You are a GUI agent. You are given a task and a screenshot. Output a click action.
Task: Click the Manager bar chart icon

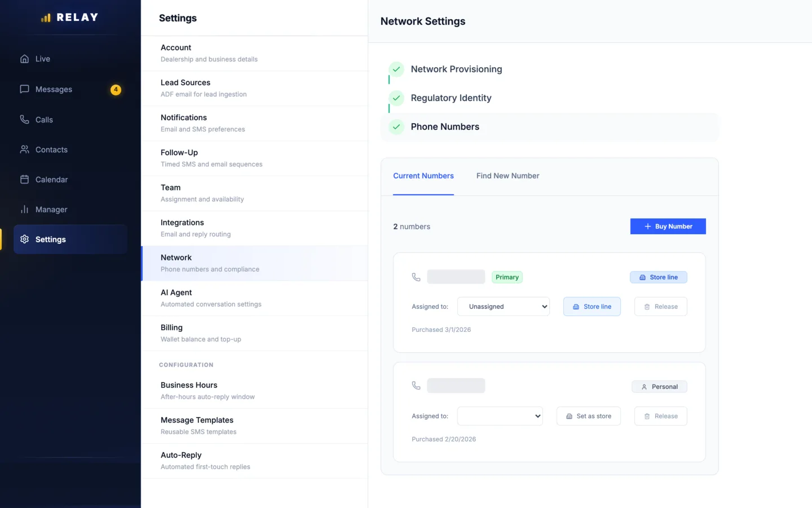[x=24, y=209]
